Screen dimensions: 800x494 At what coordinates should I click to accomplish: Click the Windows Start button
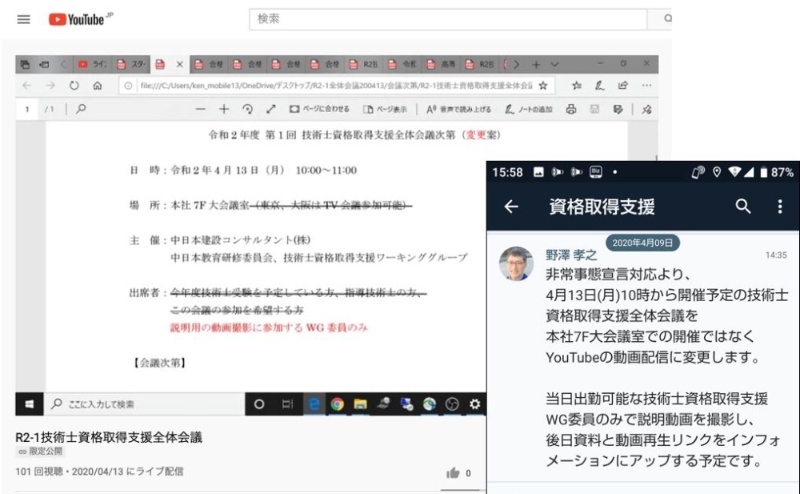(29, 404)
